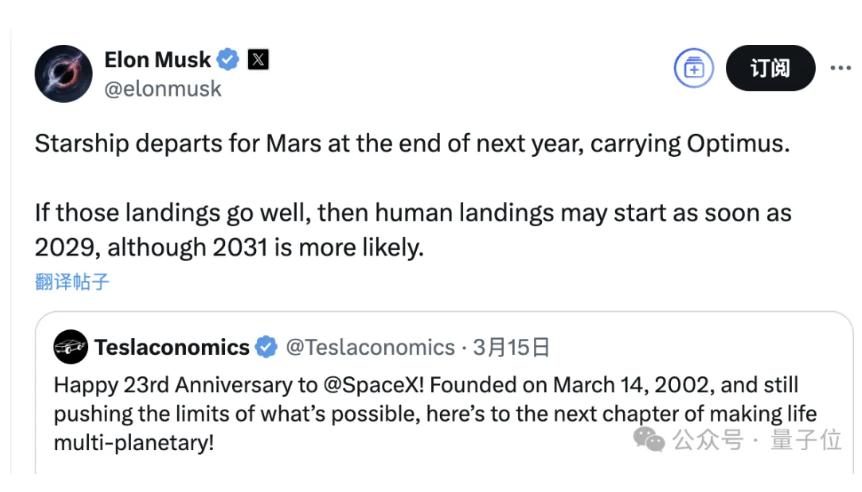Screen dimensions: 862x492
Task: Click the human landings 2029 paragraph
Action: tap(413, 230)
